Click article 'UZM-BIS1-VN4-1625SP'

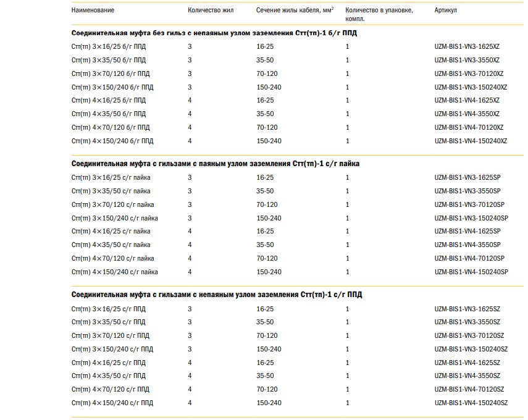coord(467,232)
